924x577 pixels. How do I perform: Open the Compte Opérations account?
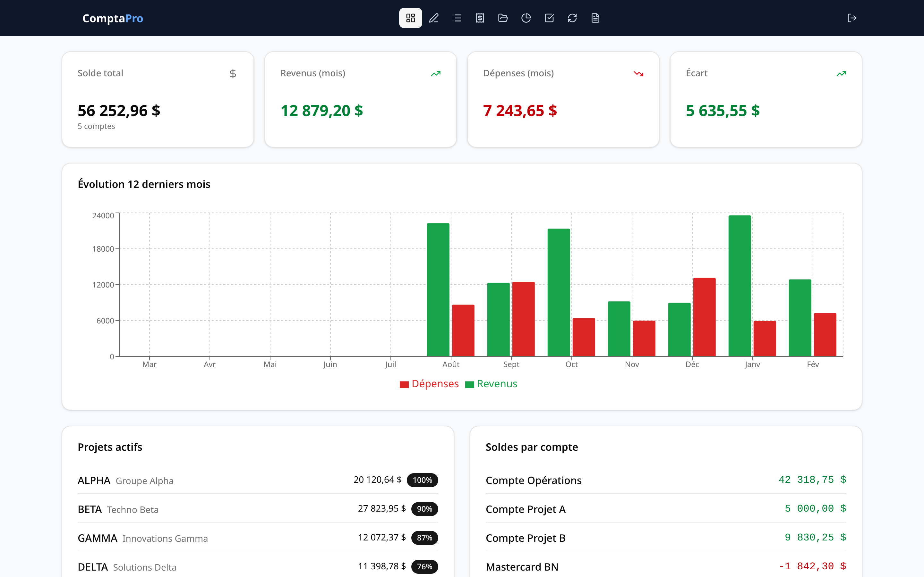[x=534, y=480]
